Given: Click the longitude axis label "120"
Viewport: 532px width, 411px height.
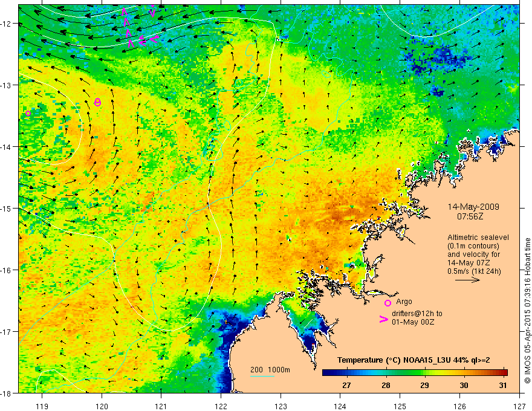Looking at the screenshot, I should 102,406.
